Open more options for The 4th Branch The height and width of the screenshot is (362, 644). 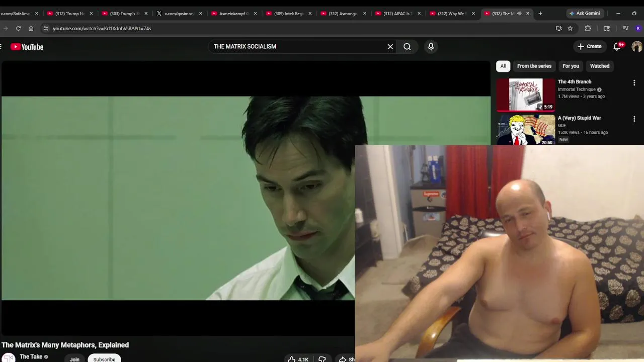(x=634, y=82)
